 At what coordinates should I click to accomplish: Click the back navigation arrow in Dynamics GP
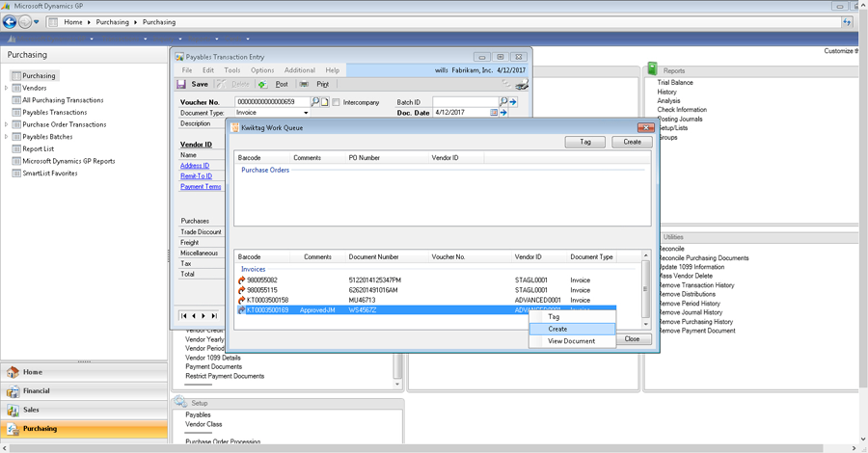10,22
